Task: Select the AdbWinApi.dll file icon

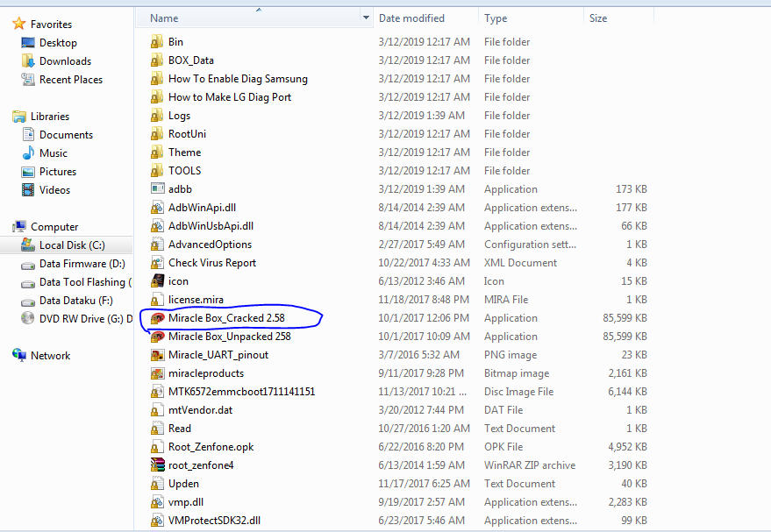Action: click(x=157, y=208)
